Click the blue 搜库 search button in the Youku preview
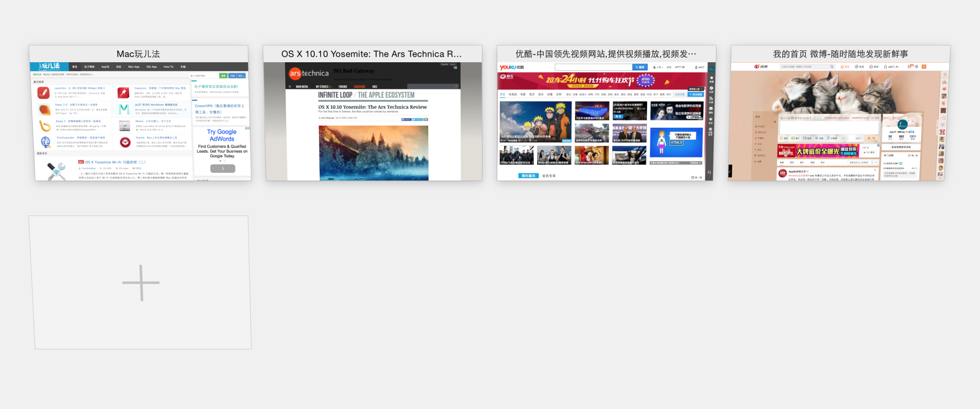Viewport: 980px width, 409px height. (640, 67)
